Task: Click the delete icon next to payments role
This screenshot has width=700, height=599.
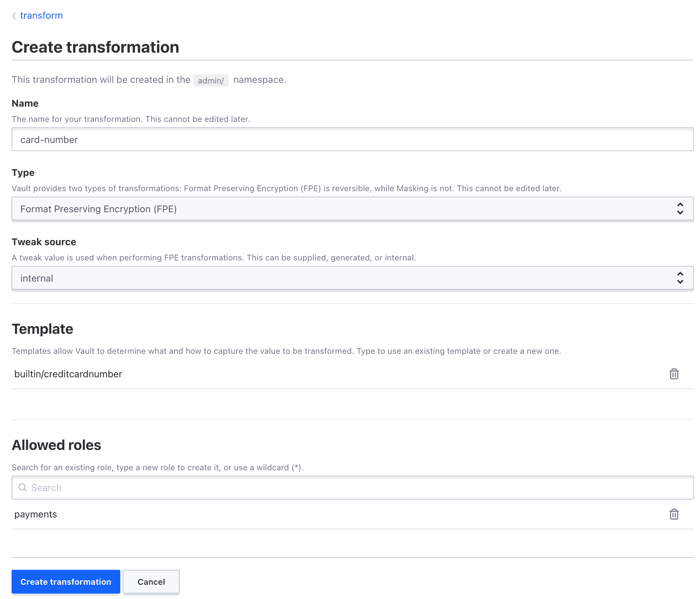Action: [674, 513]
